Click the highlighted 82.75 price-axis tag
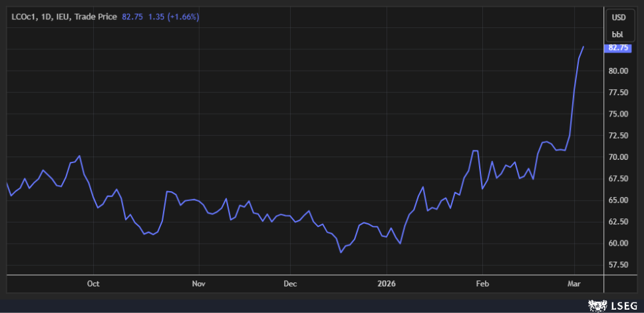 619,48
